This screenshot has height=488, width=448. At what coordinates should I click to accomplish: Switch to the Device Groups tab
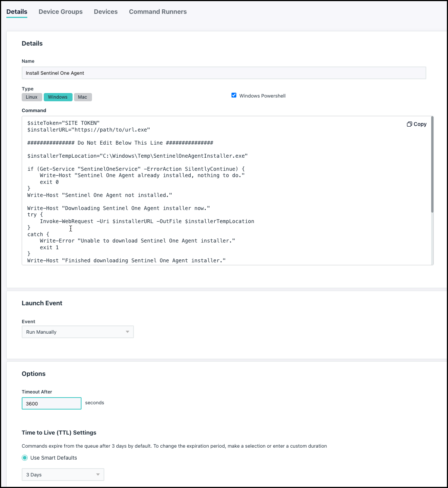tap(61, 12)
